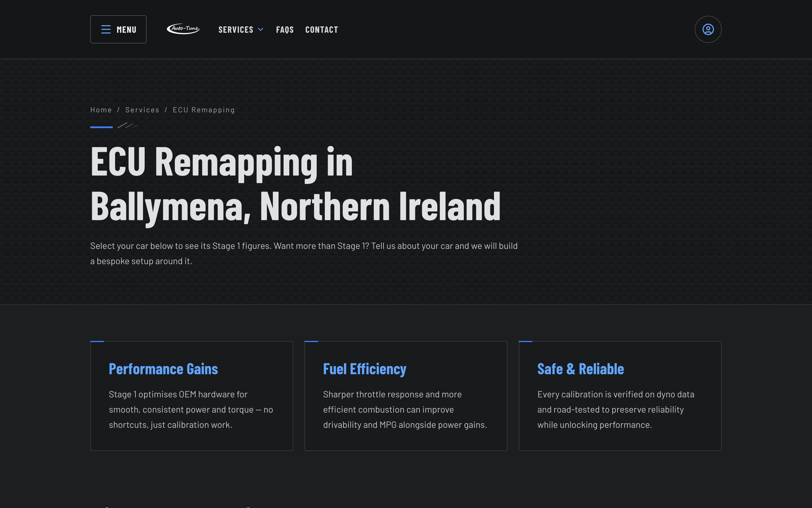
Task: Click the Fuel Efficiency card heading
Action: [x=365, y=369]
